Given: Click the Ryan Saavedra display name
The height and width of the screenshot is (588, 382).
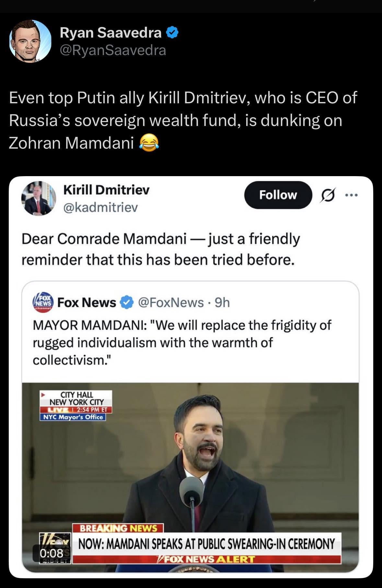Looking at the screenshot, I should 110,32.
